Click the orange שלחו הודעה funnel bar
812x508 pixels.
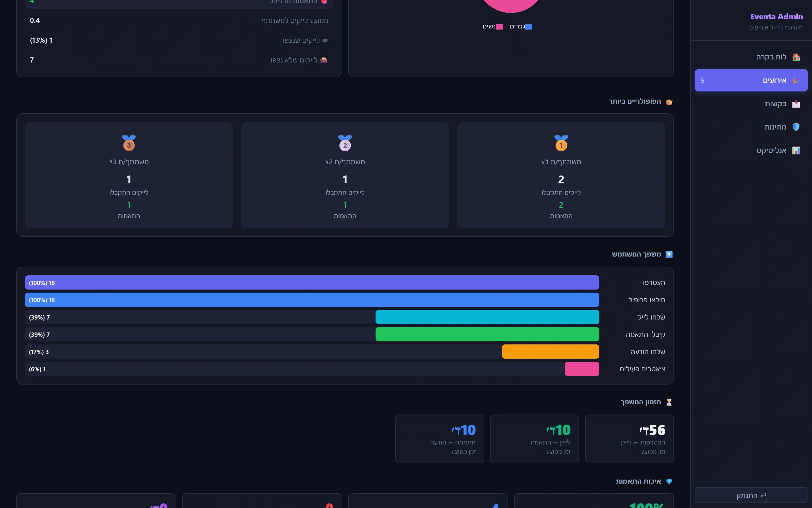(551, 352)
